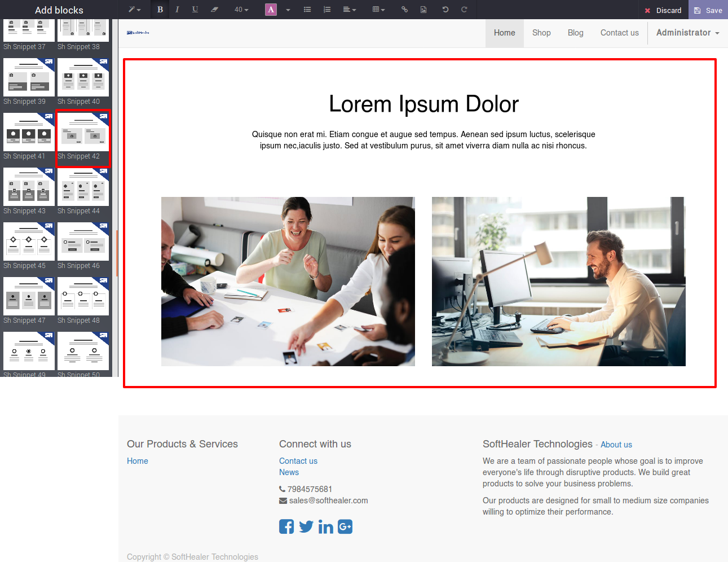
Task: Select Sh Snippet 49 block
Action: (x=28, y=354)
